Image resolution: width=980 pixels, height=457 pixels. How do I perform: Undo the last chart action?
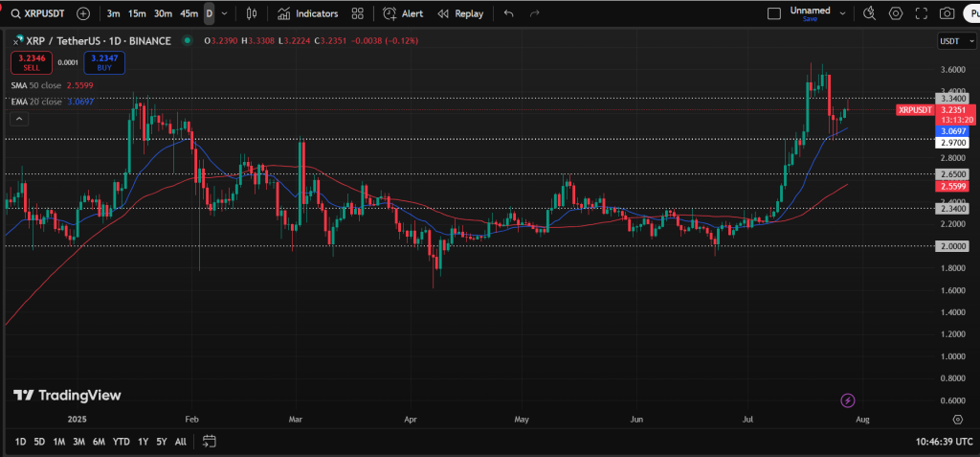(x=509, y=13)
